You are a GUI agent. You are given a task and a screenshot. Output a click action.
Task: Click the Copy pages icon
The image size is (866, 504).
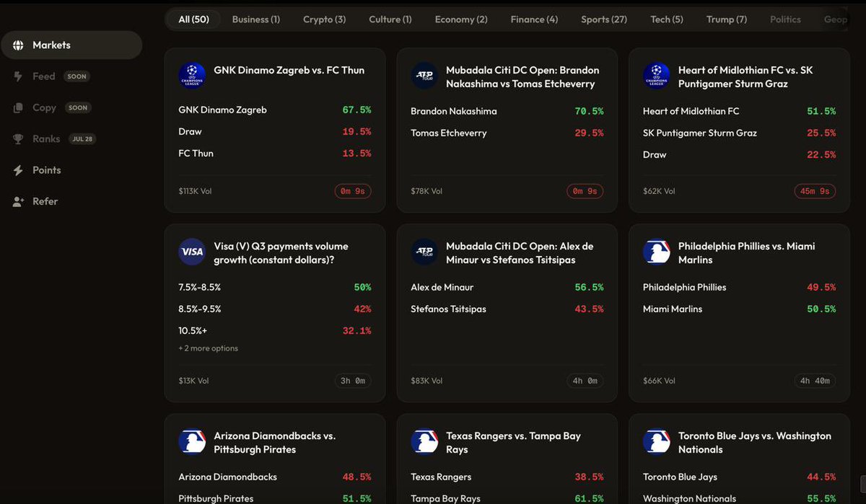[x=18, y=108]
